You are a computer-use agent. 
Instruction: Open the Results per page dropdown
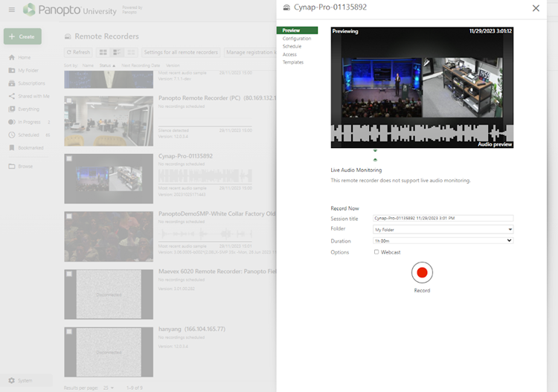pyautogui.click(x=109, y=388)
